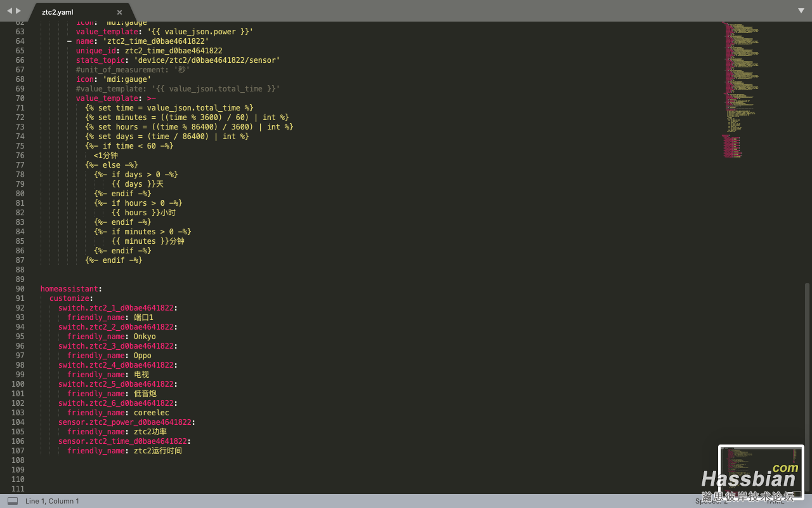Close the ztc2.yaml tab
This screenshot has width=812, height=508.
click(119, 12)
